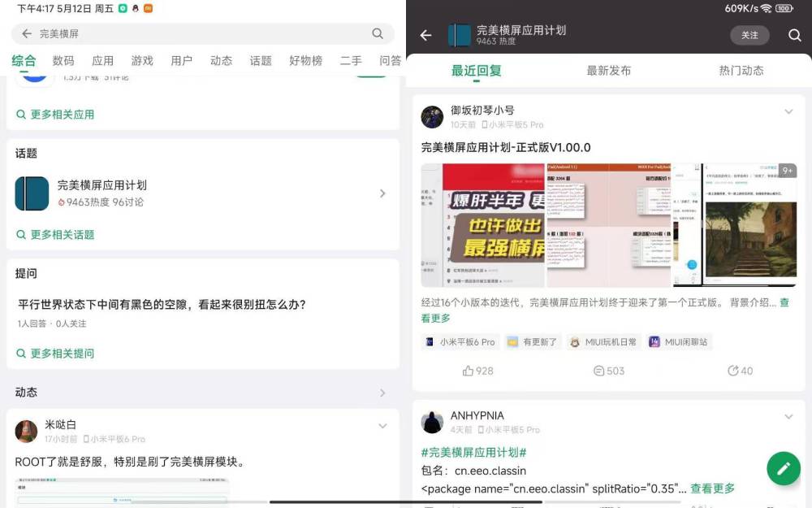Screen dimensions: 812x508
Task: Go back from the 完美横屏应用计划 topic page
Action: point(425,35)
